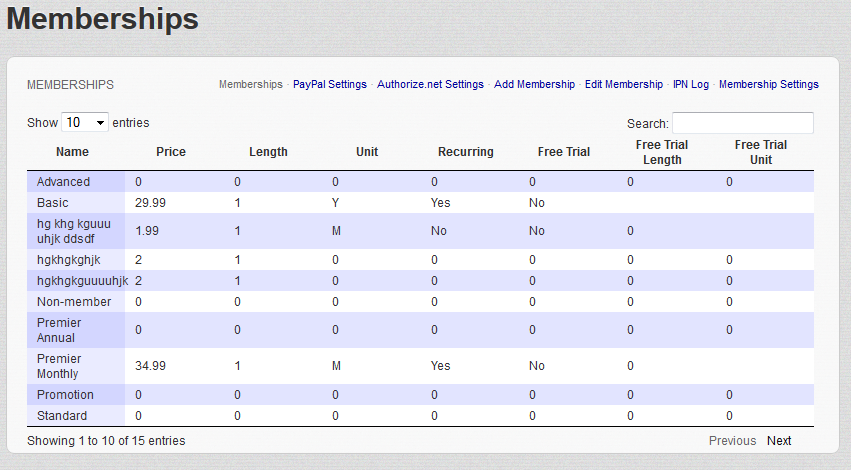851x470 pixels.
Task: Click the Search input field
Action: tap(742, 123)
